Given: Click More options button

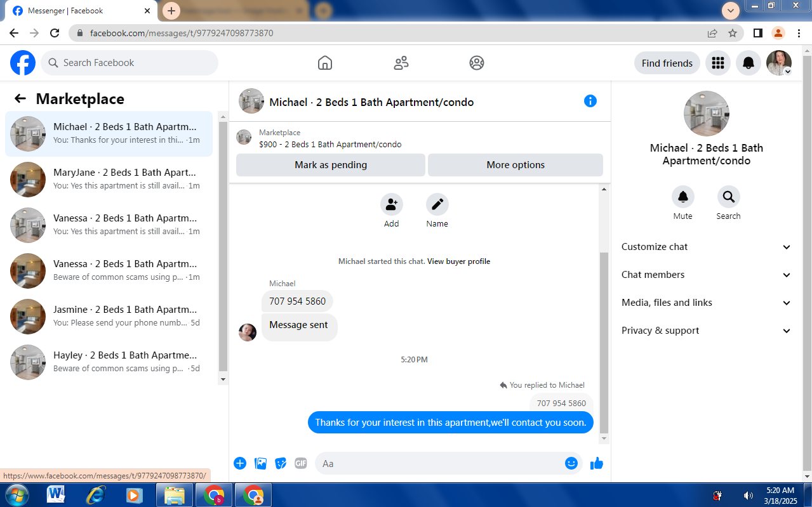Looking at the screenshot, I should click(516, 165).
